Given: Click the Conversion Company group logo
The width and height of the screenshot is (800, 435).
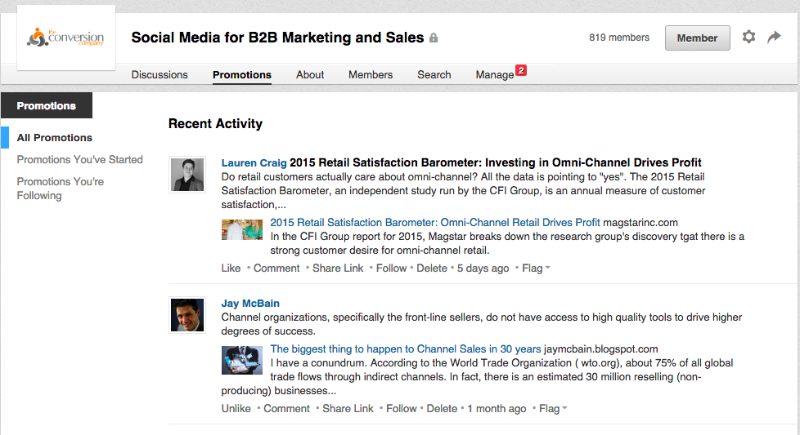Looking at the screenshot, I should (x=66, y=38).
